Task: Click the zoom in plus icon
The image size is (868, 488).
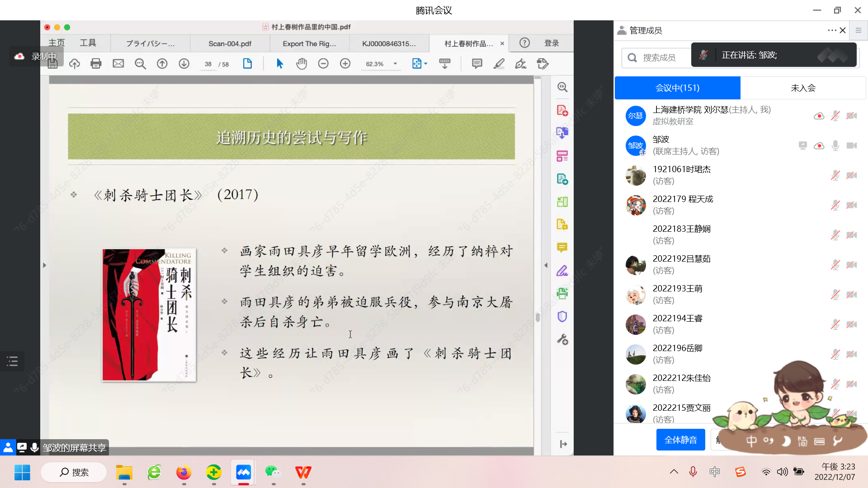Action: [x=345, y=64]
